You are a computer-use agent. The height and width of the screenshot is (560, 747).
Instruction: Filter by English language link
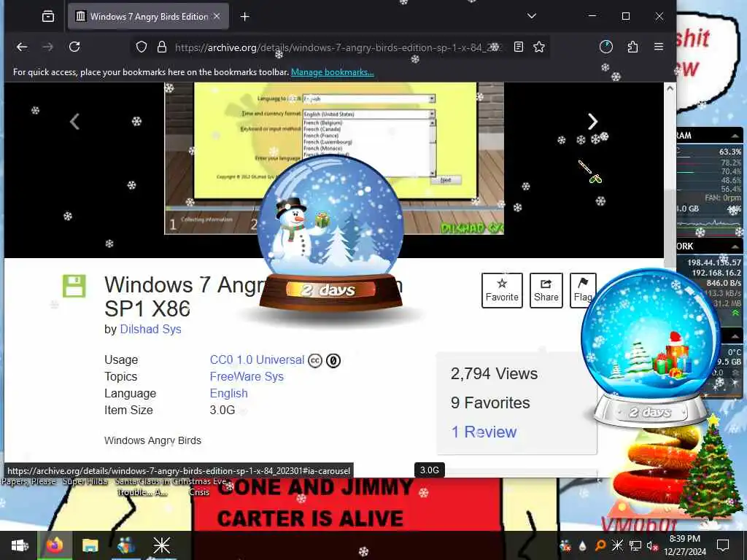228,393
